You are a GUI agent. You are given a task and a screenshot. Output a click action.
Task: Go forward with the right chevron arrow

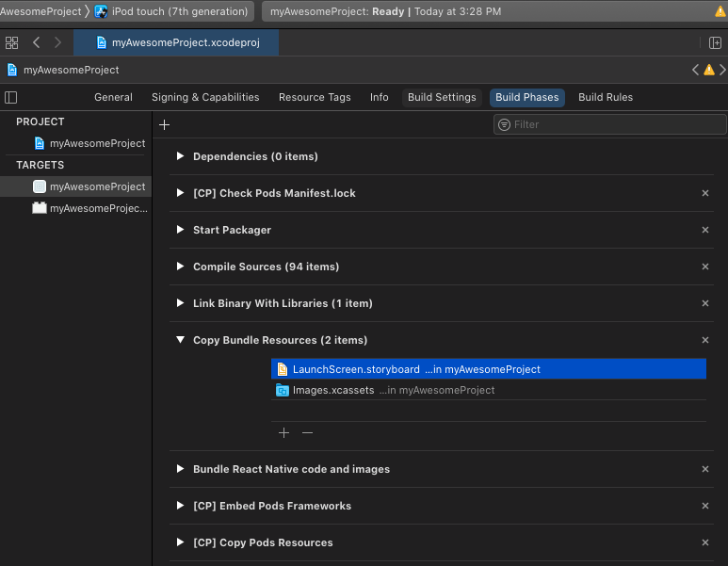(57, 42)
